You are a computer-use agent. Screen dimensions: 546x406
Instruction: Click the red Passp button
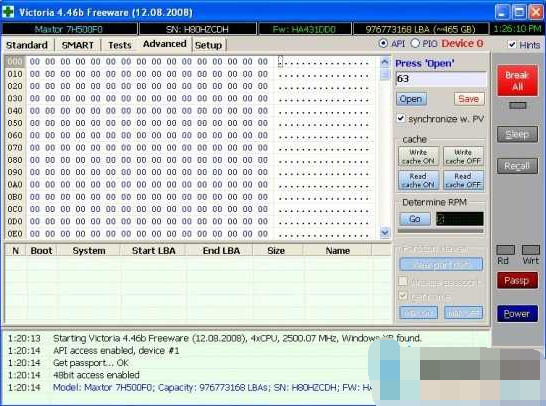517,281
